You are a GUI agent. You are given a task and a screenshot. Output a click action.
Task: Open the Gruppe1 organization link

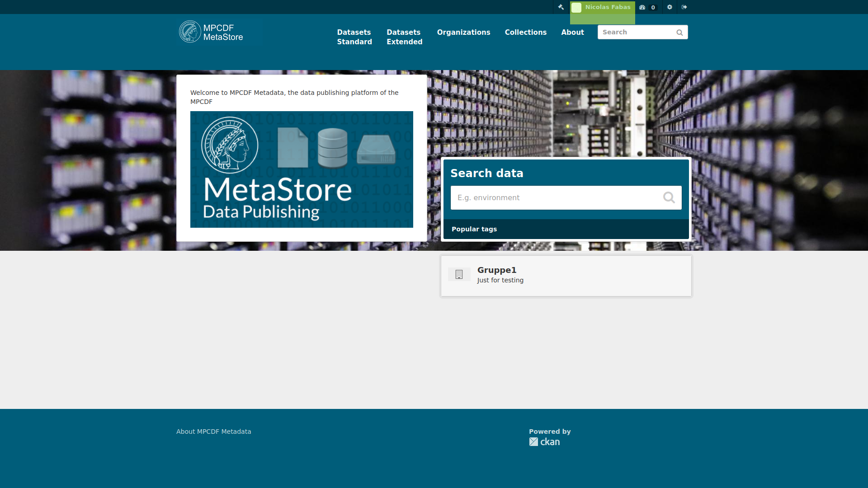[x=497, y=270]
